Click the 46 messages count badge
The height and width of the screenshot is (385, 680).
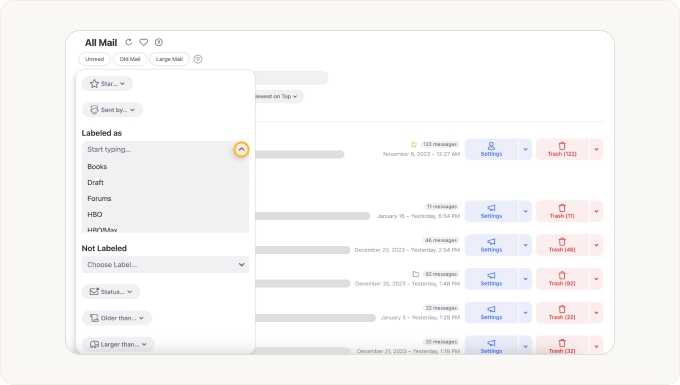[441, 240]
